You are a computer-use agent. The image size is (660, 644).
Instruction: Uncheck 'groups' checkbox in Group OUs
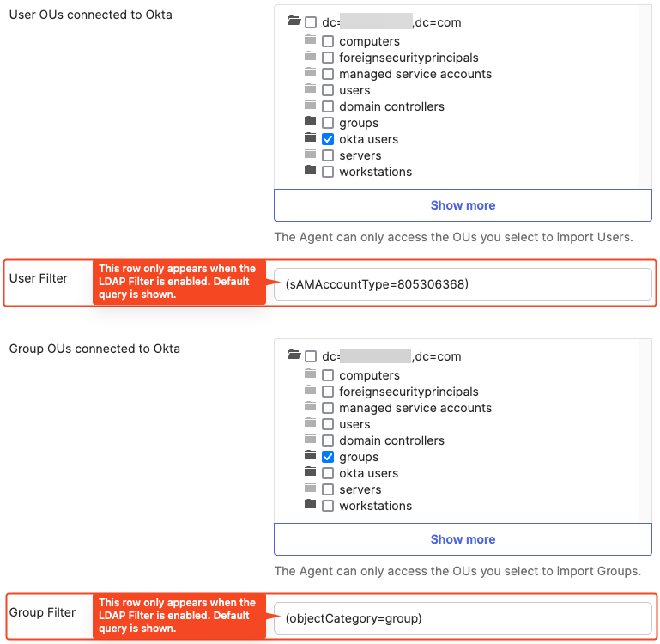click(x=328, y=457)
